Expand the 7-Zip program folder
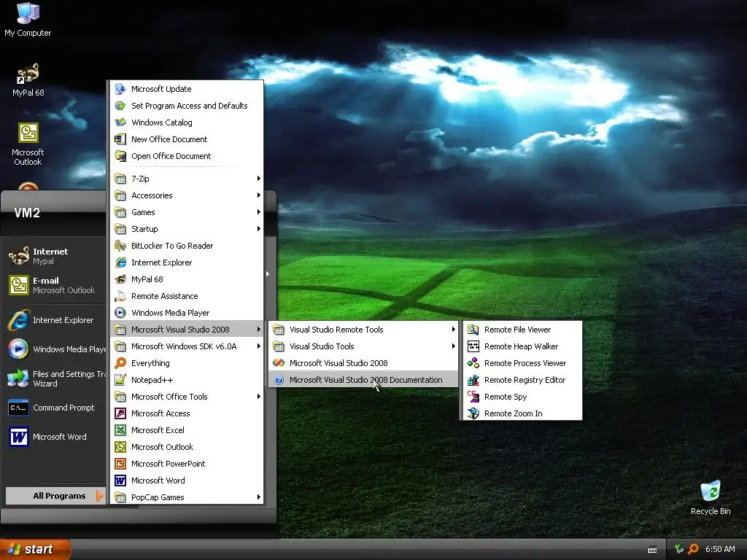Viewport: 747px width, 560px height. 187,179
